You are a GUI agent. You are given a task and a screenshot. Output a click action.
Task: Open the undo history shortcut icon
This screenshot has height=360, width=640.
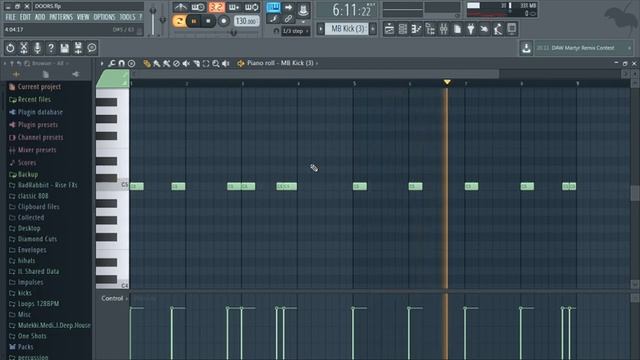click(x=10, y=48)
